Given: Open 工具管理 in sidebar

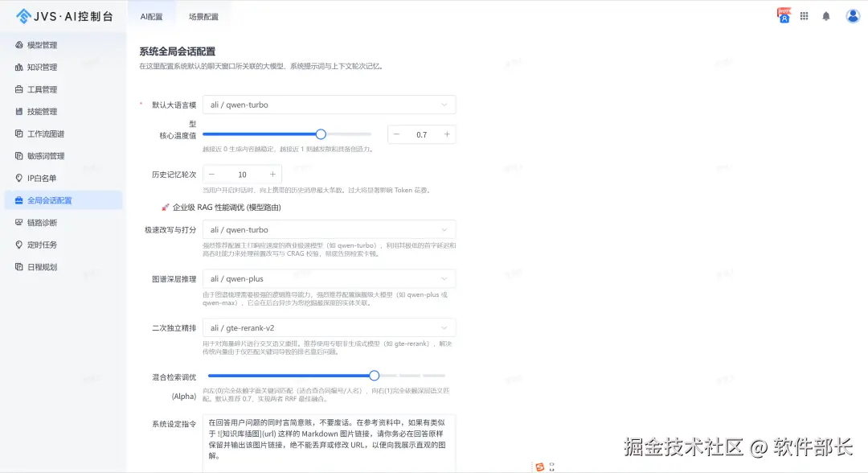Looking at the screenshot, I should [63, 89].
